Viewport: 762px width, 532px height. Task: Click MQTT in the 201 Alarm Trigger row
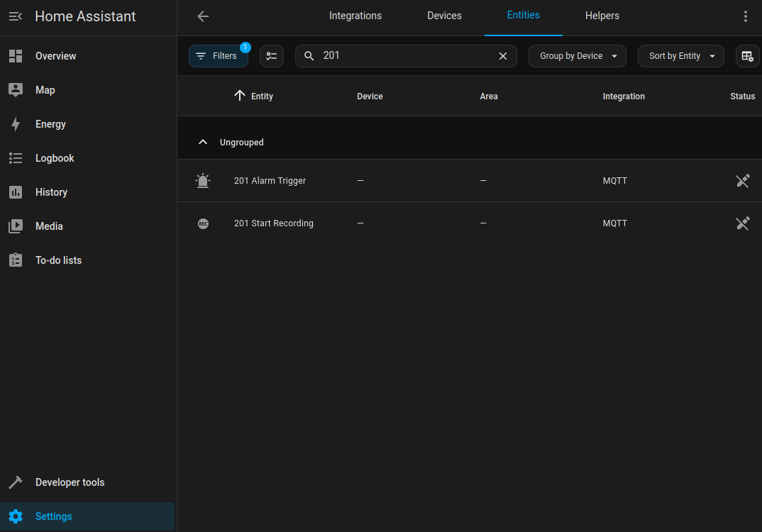coord(614,181)
